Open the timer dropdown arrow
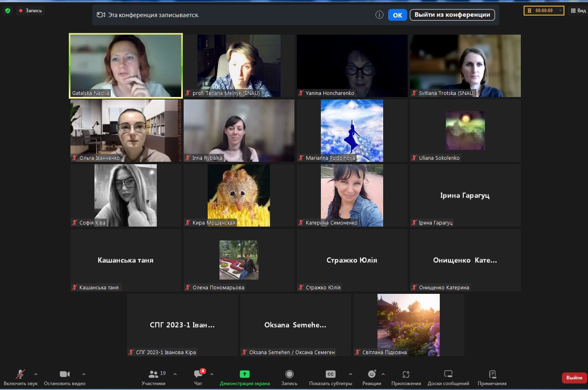Viewport: 588px width, 390px height. point(560,11)
